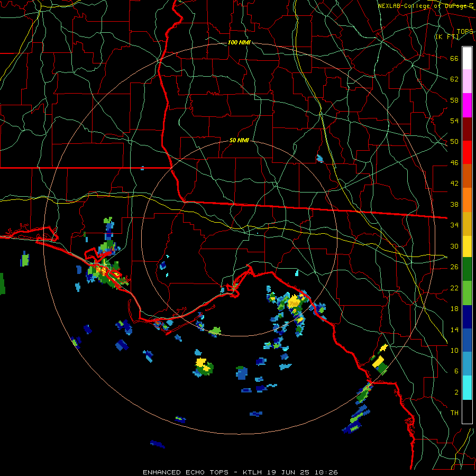The width and height of the screenshot is (476, 476).
Task: Click the "100 NMI" range ring label
Action: [x=239, y=42]
